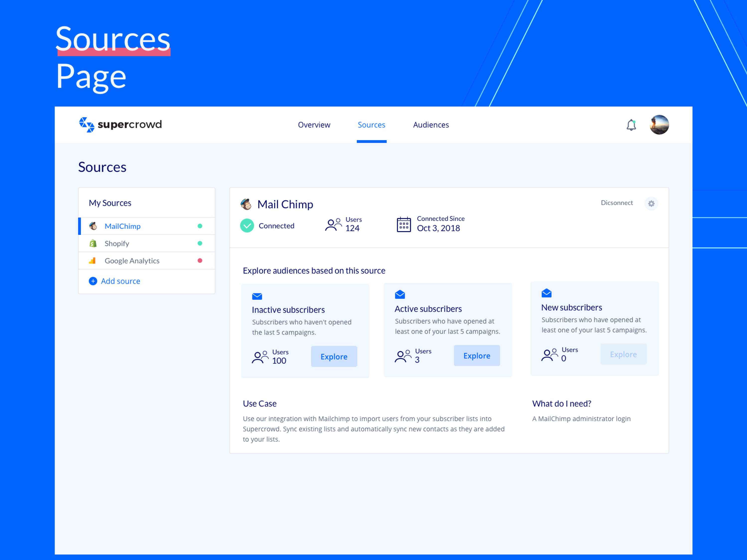Click the 'Connected' status text
This screenshot has width=747, height=560.
tap(276, 226)
